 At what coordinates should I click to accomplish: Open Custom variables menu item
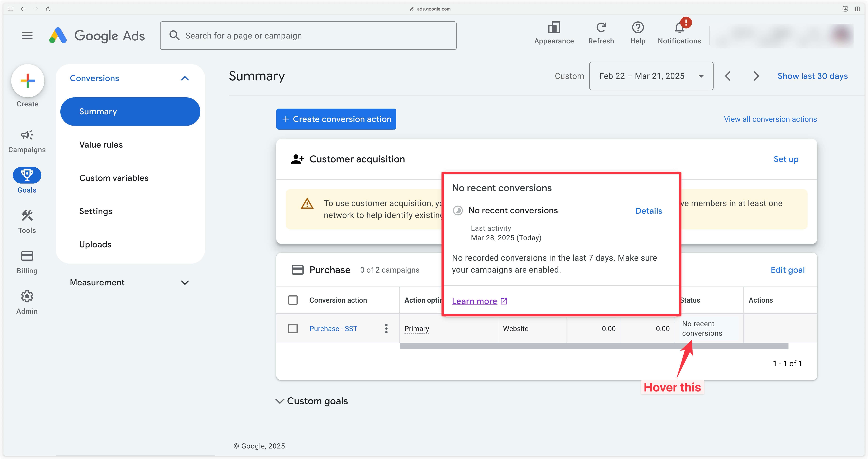(114, 178)
